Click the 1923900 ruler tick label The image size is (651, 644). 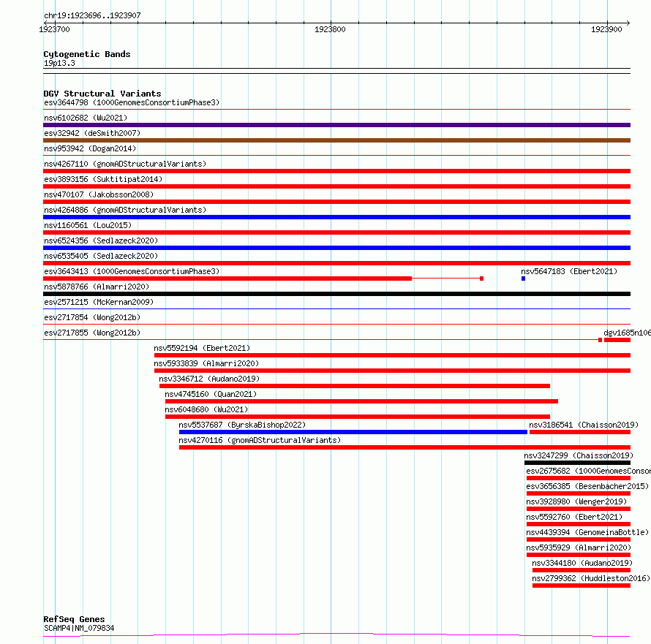pyautogui.click(x=606, y=29)
